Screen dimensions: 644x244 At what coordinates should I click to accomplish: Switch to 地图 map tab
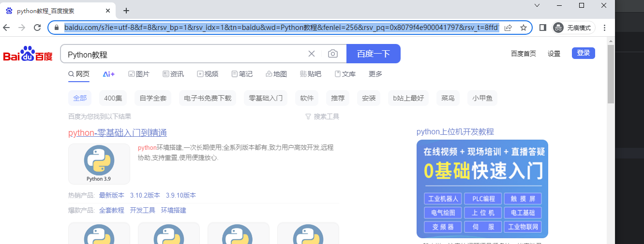click(276, 74)
